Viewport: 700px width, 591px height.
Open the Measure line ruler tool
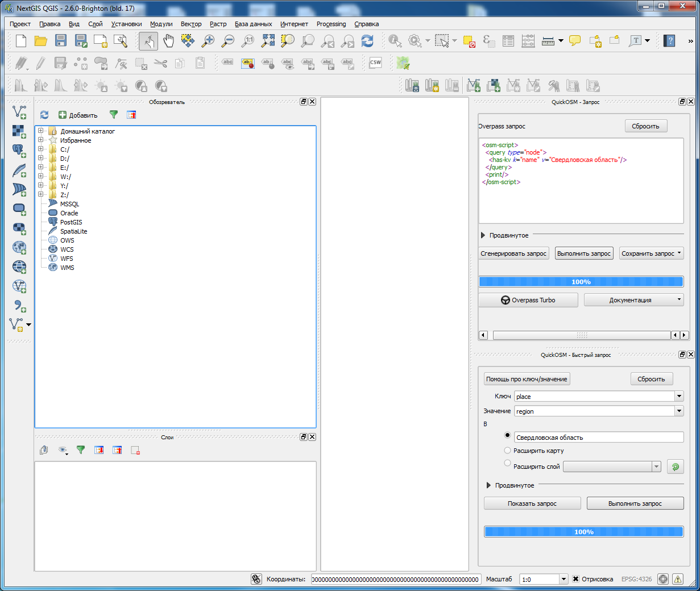click(548, 40)
